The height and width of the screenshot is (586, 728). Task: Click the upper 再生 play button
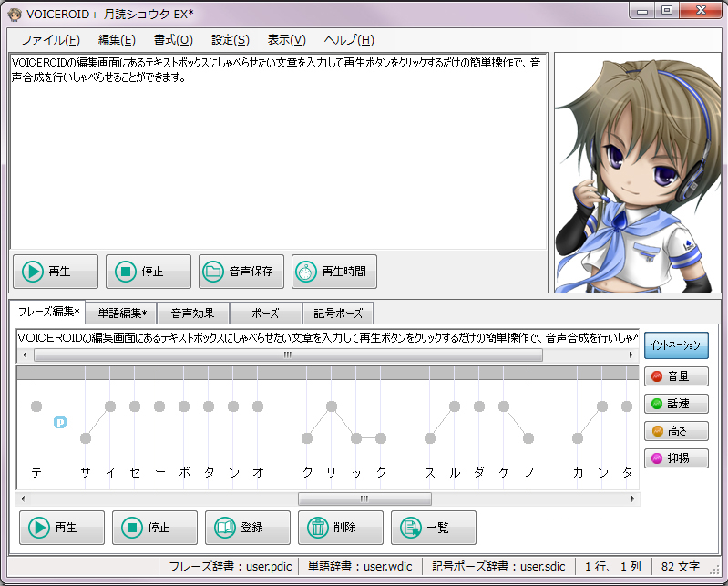click(56, 272)
